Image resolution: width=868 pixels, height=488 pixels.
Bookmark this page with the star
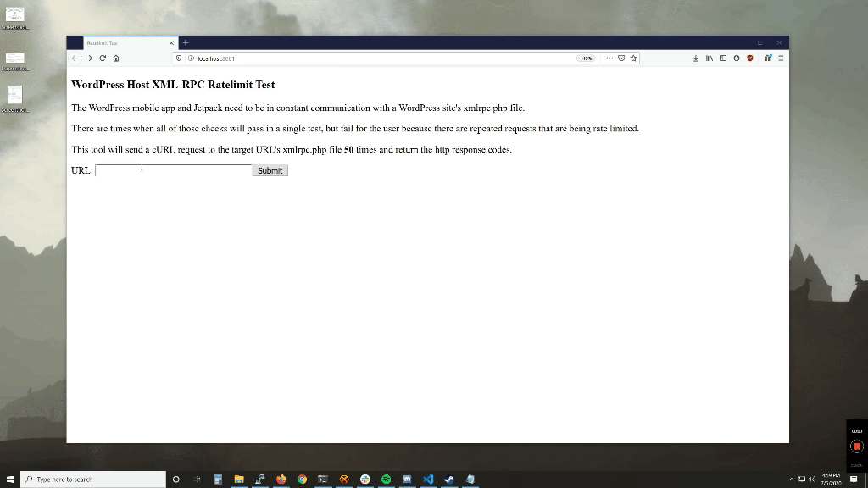[x=633, y=58]
